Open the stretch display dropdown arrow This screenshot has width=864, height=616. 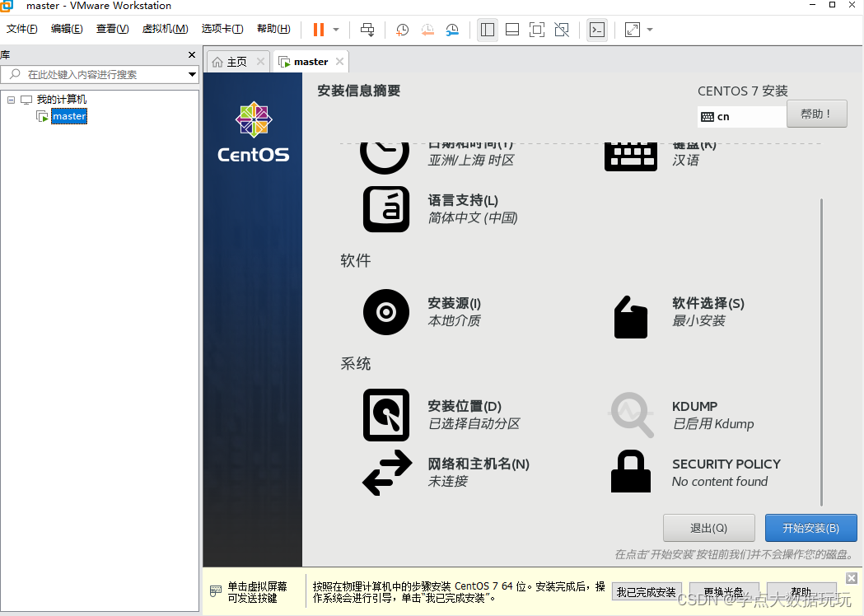tap(650, 30)
